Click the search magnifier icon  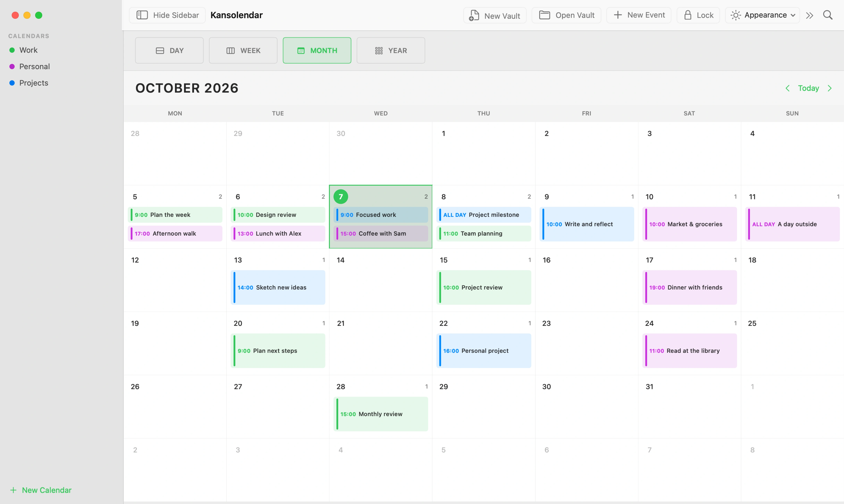click(x=828, y=15)
